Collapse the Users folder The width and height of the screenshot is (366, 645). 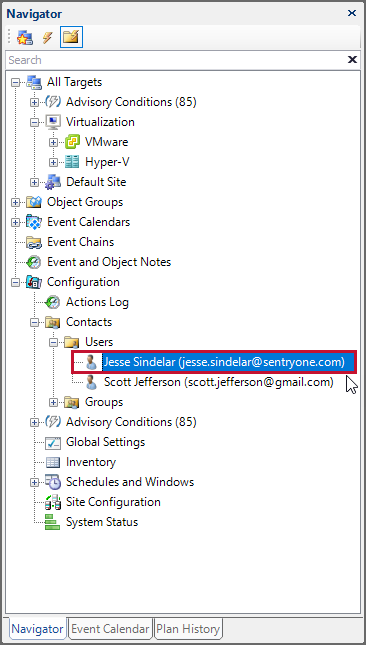tap(53, 343)
